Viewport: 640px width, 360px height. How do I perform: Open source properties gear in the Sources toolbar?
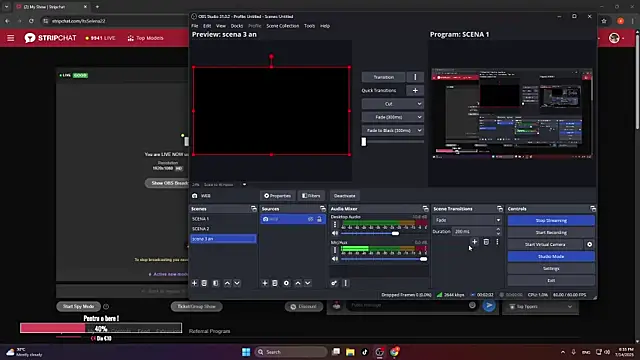286,283
